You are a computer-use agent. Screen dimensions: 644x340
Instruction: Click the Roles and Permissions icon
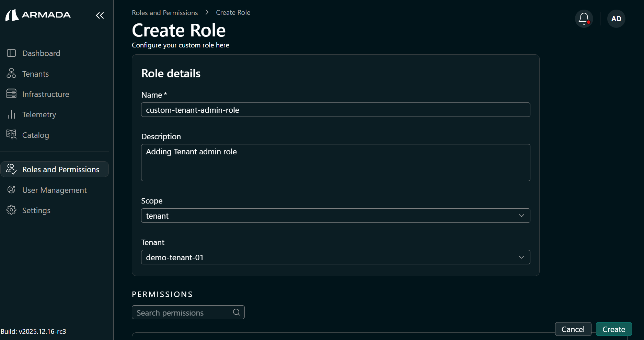[11, 169]
